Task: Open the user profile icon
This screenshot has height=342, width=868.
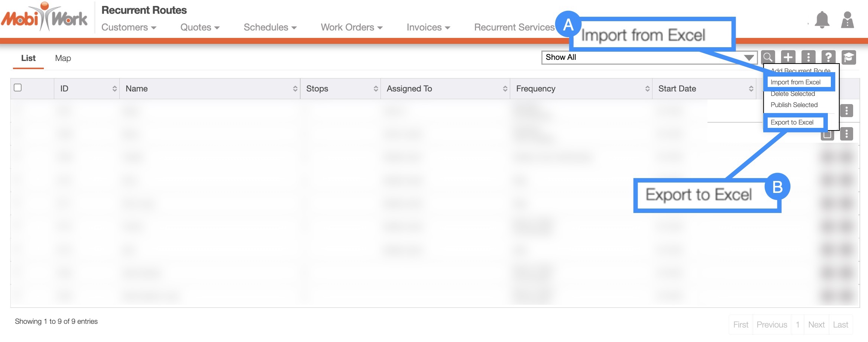Action: [x=847, y=20]
